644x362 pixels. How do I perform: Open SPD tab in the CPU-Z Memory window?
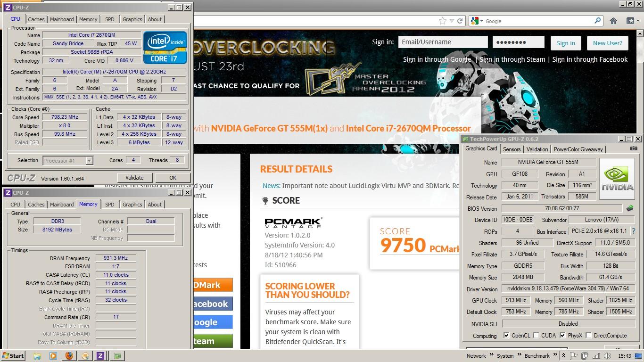109,205
